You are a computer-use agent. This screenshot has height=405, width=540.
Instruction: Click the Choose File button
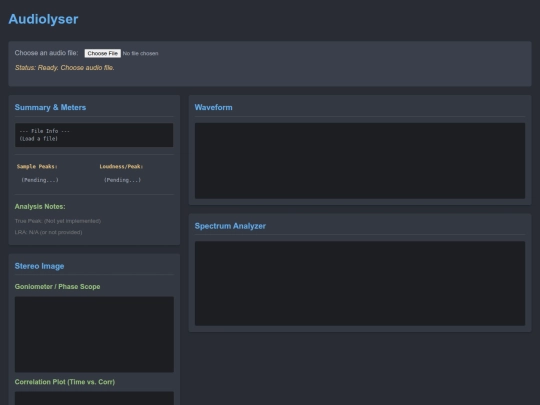coord(103,53)
